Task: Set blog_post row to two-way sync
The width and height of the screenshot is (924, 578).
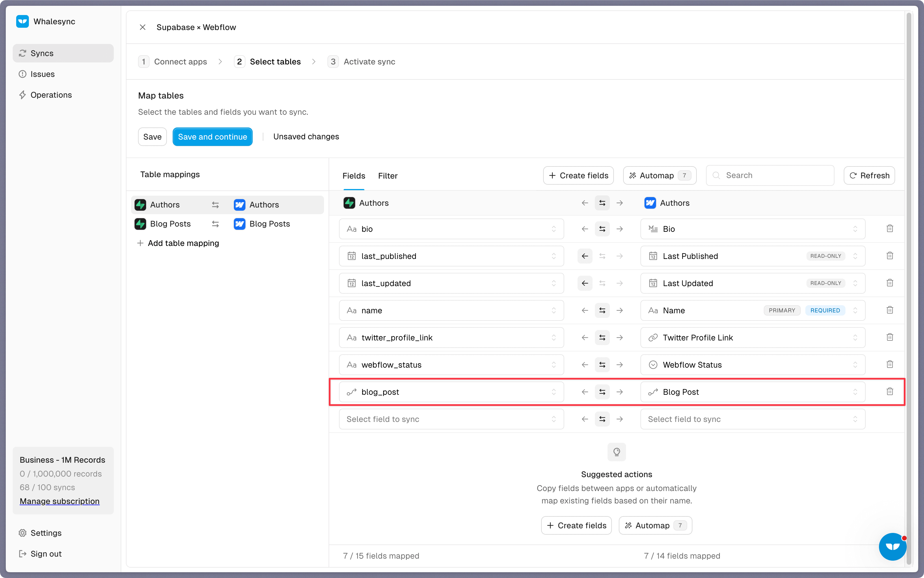Action: 602,392
